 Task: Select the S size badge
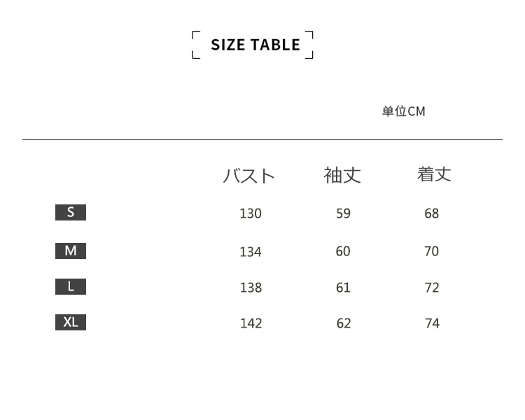tap(71, 212)
